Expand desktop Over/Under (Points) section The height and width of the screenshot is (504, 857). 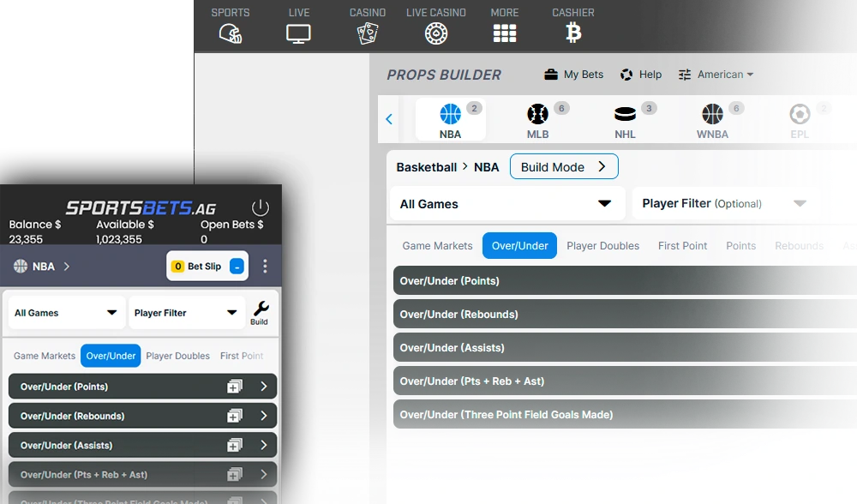(x=625, y=281)
